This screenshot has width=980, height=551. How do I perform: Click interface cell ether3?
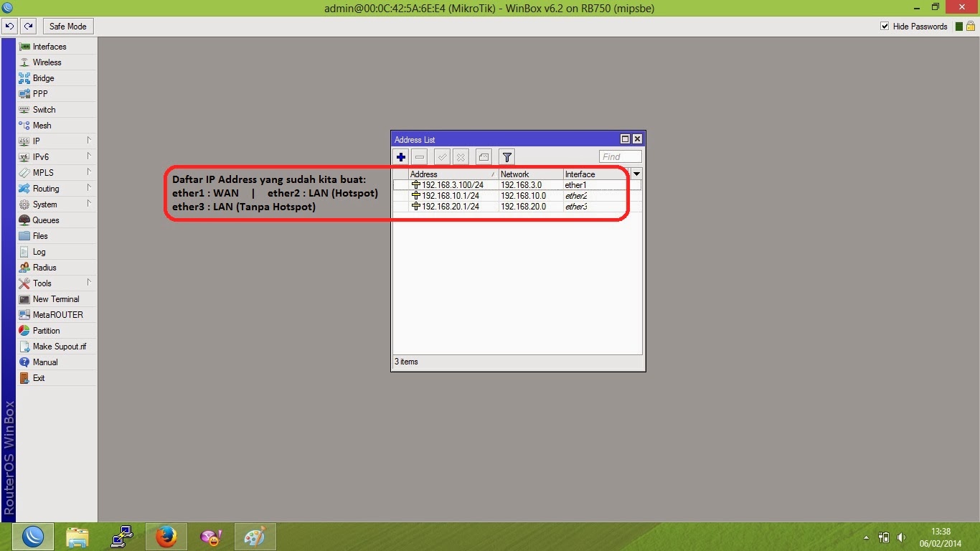point(576,207)
